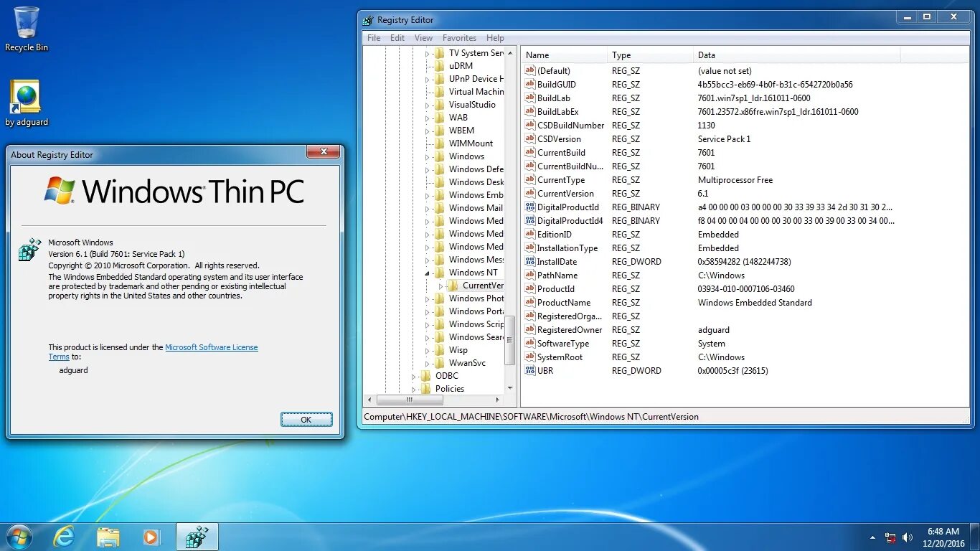Open the Favorites menu
This screenshot has width=980, height=551.
pyautogui.click(x=459, y=38)
